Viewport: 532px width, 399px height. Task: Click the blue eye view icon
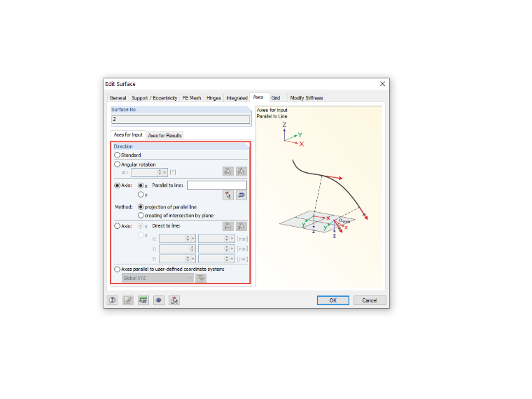click(158, 300)
